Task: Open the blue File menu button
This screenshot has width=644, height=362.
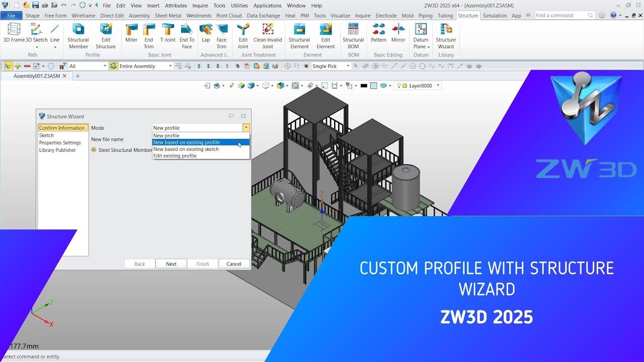Action: (x=11, y=16)
